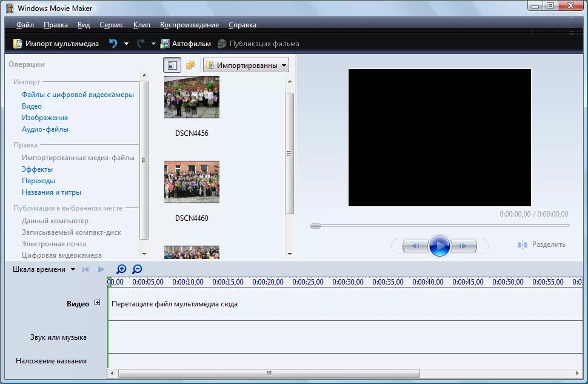Open the Шкала времени view dropdown
The image size is (588, 384).
[x=44, y=269]
